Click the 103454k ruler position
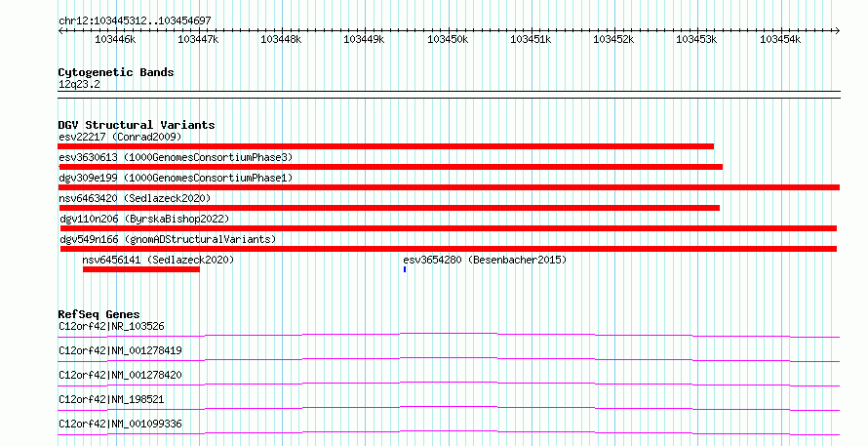This screenshot has height=446, width=868. click(780, 40)
